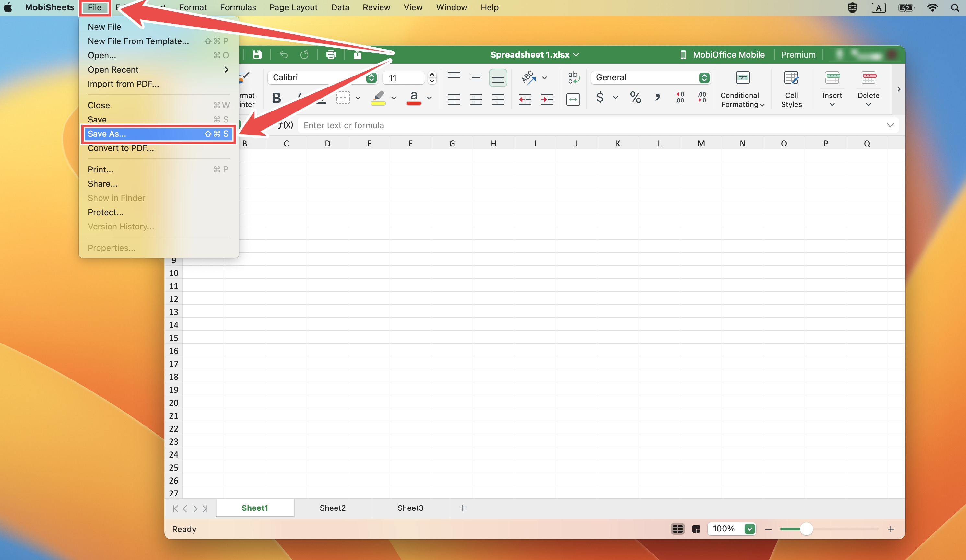Click the formula bar input field
Viewport: 966px width, 560px height.
592,125
